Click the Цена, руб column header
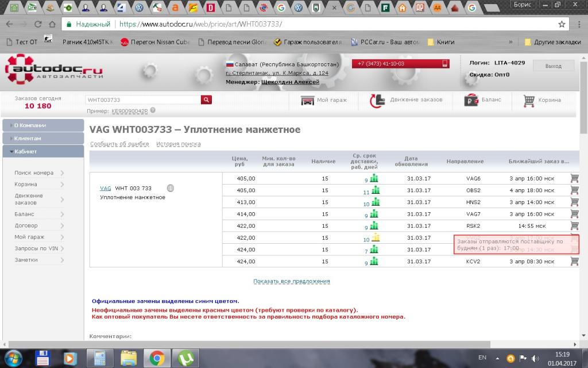 point(239,161)
